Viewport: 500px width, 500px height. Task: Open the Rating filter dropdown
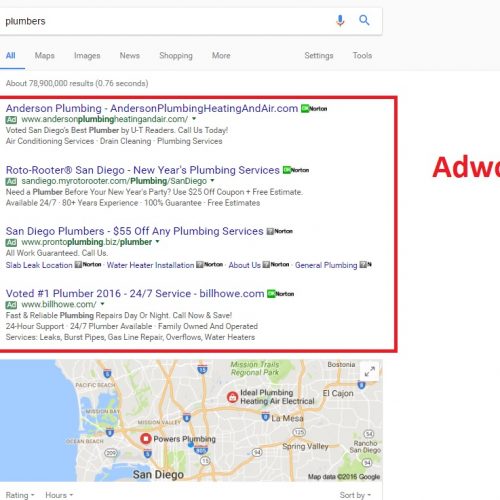click(x=20, y=495)
